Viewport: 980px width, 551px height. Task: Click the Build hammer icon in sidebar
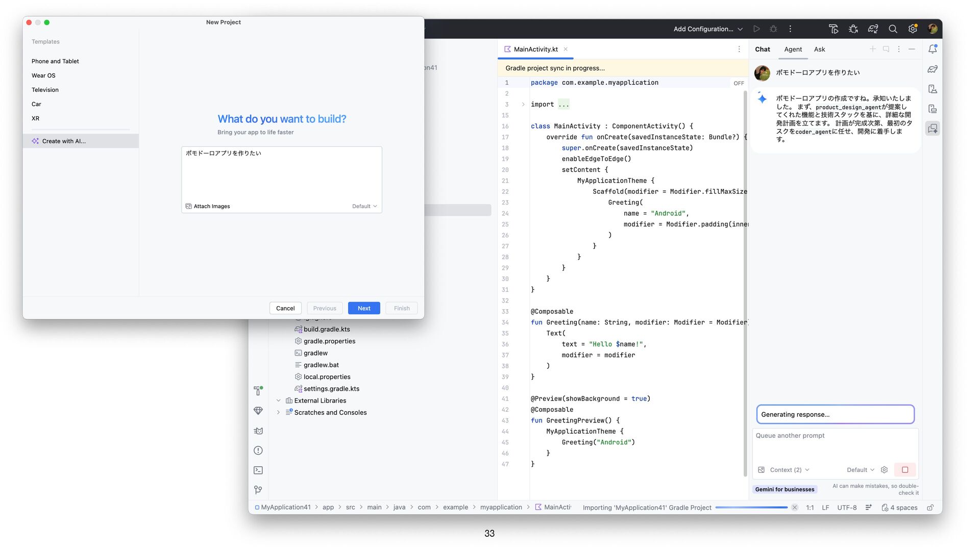tap(258, 391)
